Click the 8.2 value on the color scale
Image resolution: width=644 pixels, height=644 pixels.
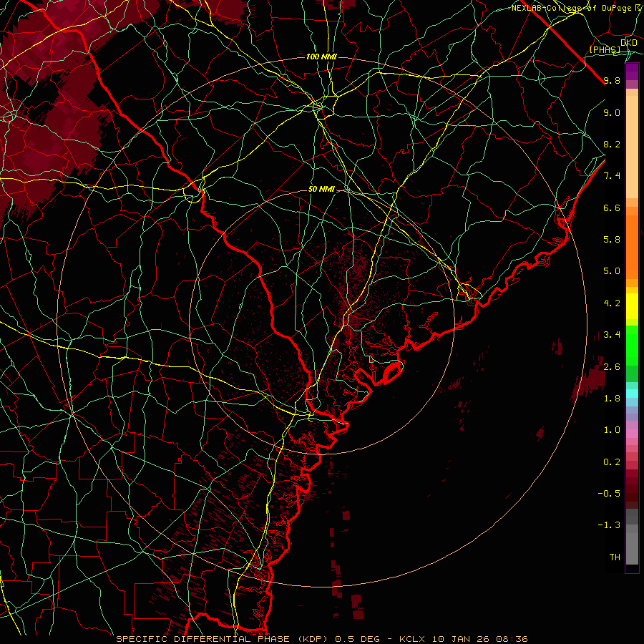tap(612, 144)
